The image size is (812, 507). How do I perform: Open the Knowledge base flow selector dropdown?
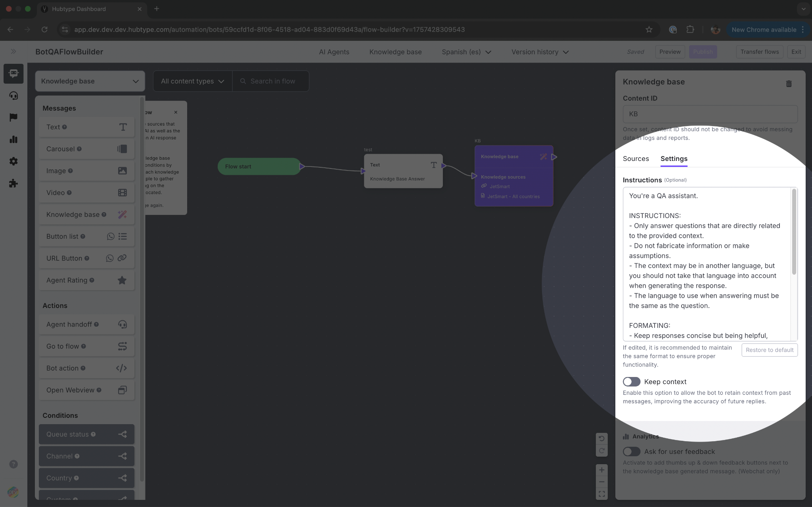click(x=90, y=81)
